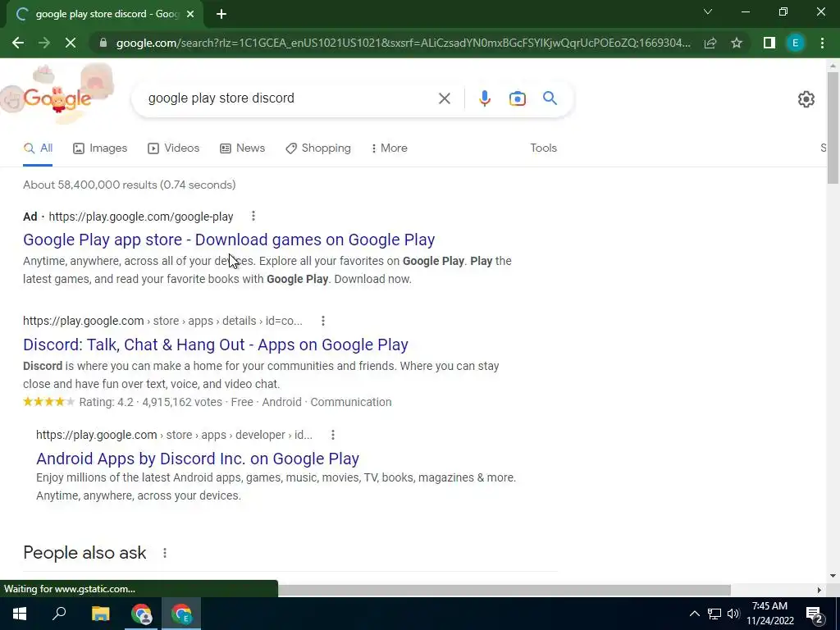The height and width of the screenshot is (630, 840).
Task: Open network status tray icon
Action: [x=714, y=614]
